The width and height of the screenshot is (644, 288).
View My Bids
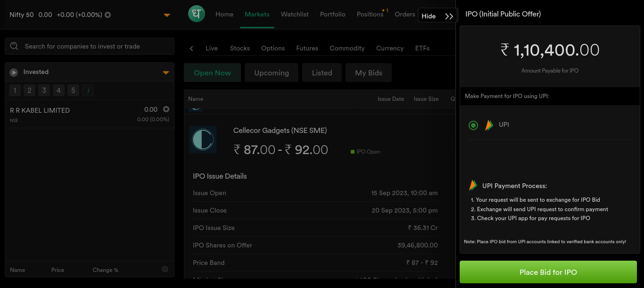point(369,73)
